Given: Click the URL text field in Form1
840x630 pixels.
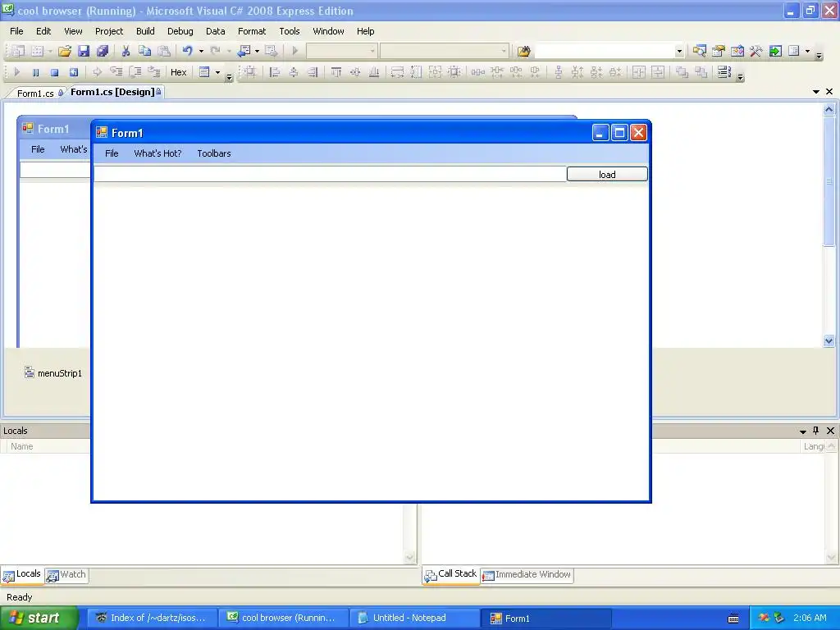Looking at the screenshot, I should tap(330, 174).
